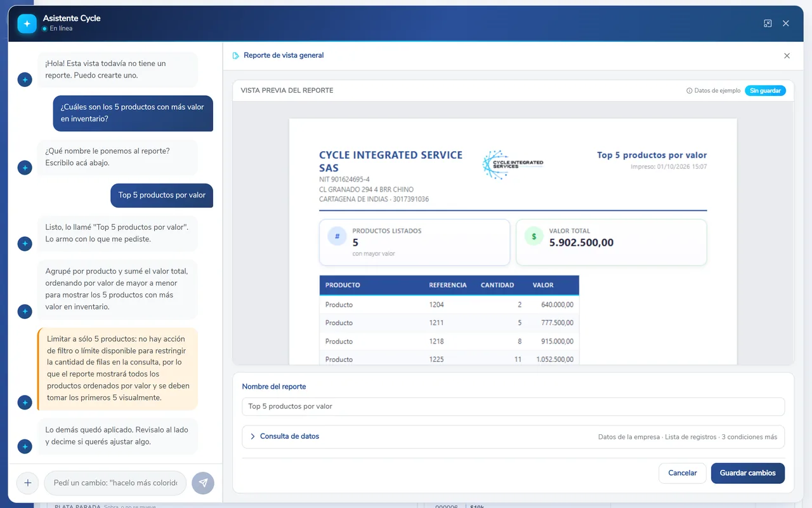Click the Asistente Cycle sparkle logo icon
The image size is (812, 508).
click(x=27, y=23)
